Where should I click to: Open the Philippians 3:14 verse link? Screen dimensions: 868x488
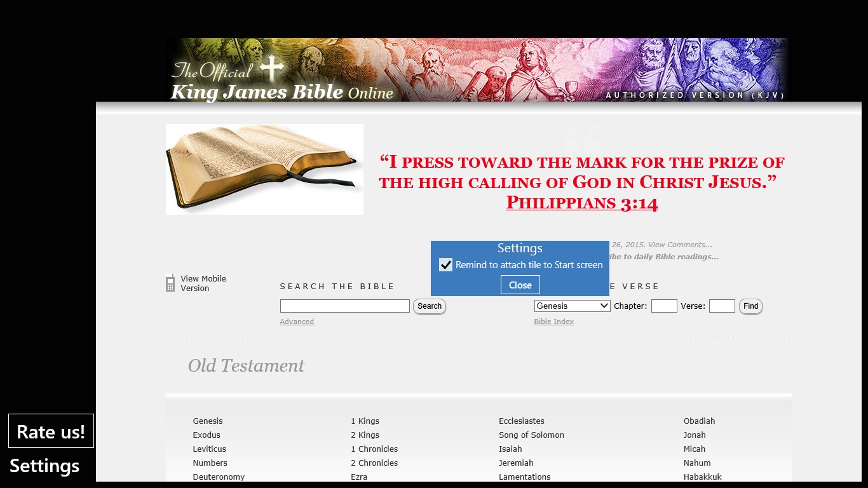click(581, 202)
